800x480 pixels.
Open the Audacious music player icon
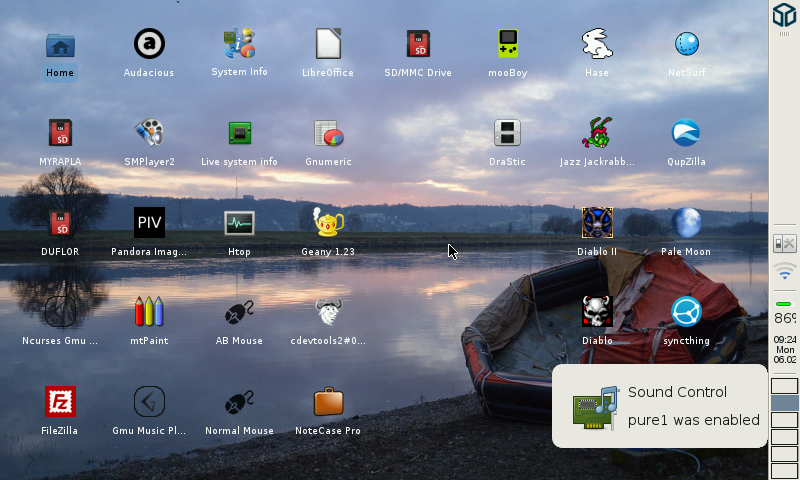click(149, 45)
